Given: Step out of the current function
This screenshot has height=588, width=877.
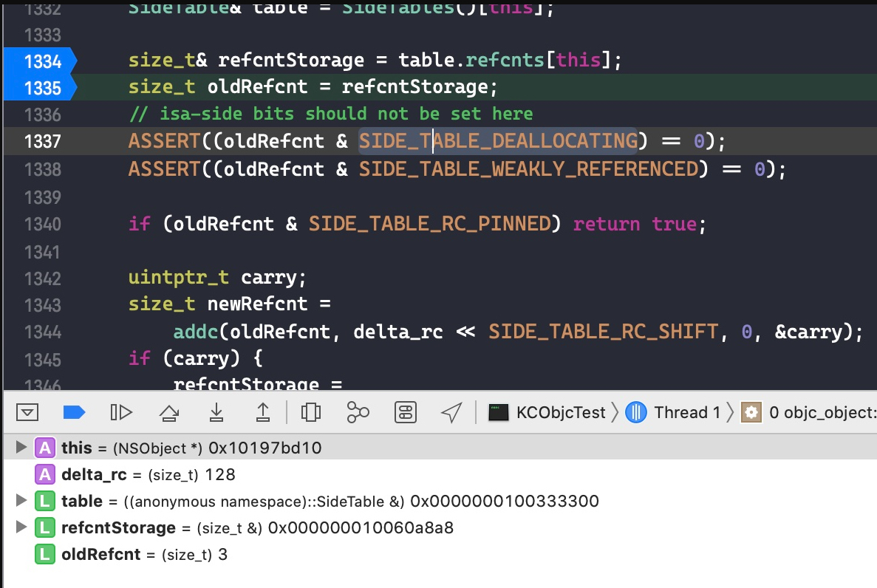Looking at the screenshot, I should tap(263, 412).
